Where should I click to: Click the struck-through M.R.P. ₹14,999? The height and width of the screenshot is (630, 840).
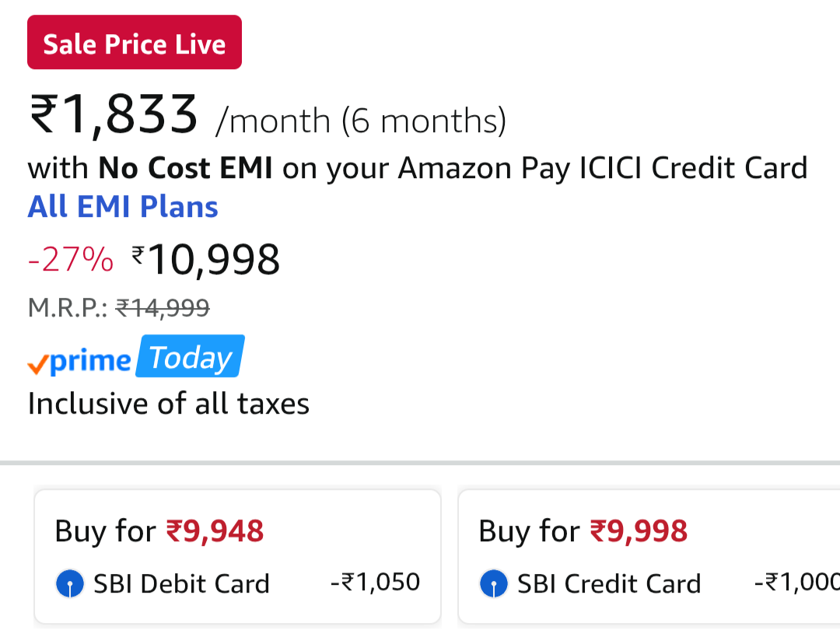point(162,308)
